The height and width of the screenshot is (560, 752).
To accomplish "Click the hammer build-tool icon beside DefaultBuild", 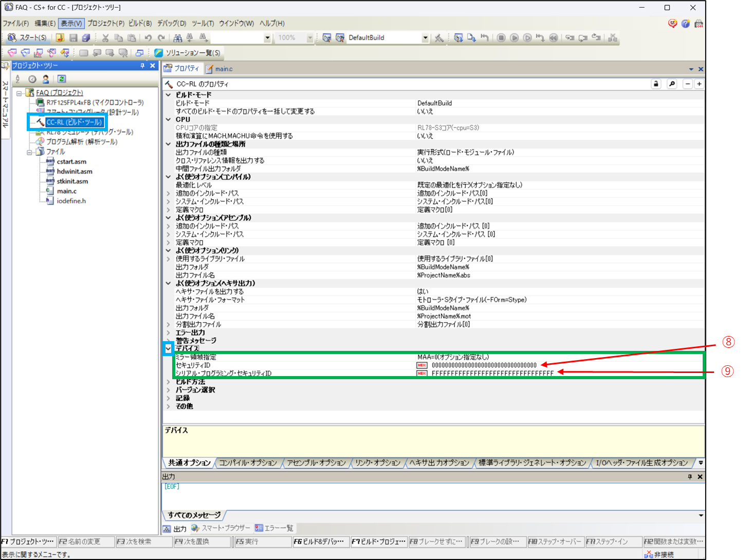I will pos(439,38).
